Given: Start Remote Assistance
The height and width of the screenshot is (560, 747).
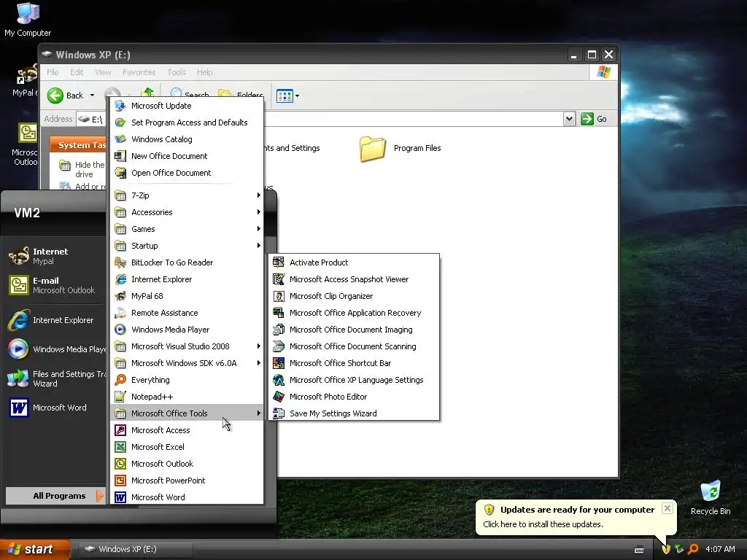Looking at the screenshot, I should [x=187, y=313].
